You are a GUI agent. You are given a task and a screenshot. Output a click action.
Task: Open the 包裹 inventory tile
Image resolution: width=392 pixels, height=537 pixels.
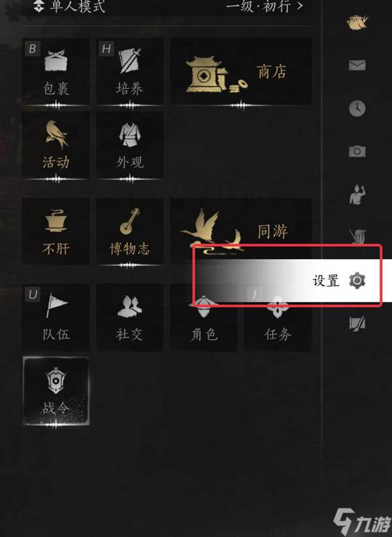(56, 72)
